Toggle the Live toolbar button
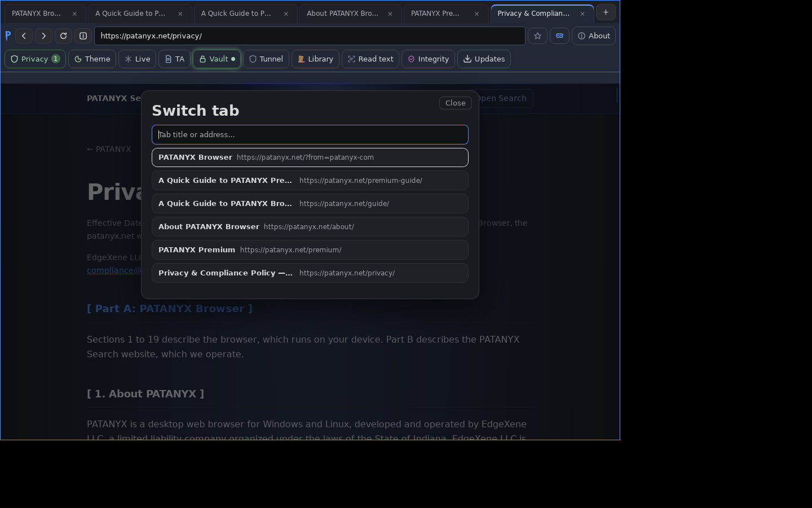 click(137, 59)
